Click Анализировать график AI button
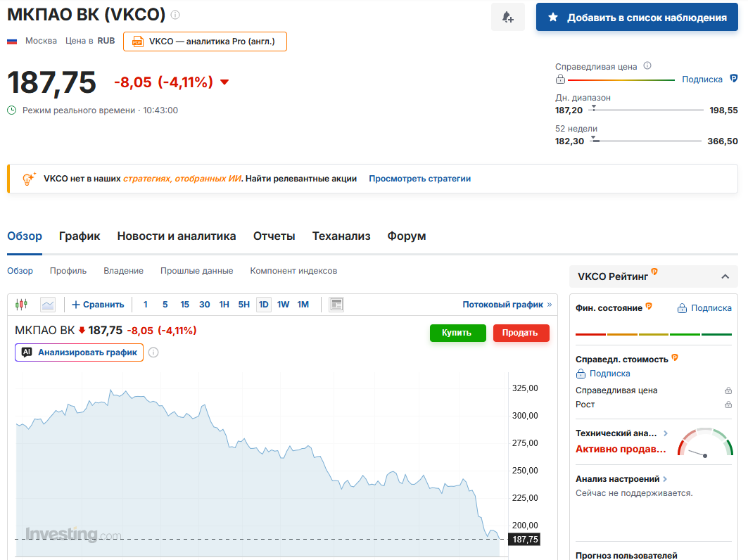 pos(80,352)
